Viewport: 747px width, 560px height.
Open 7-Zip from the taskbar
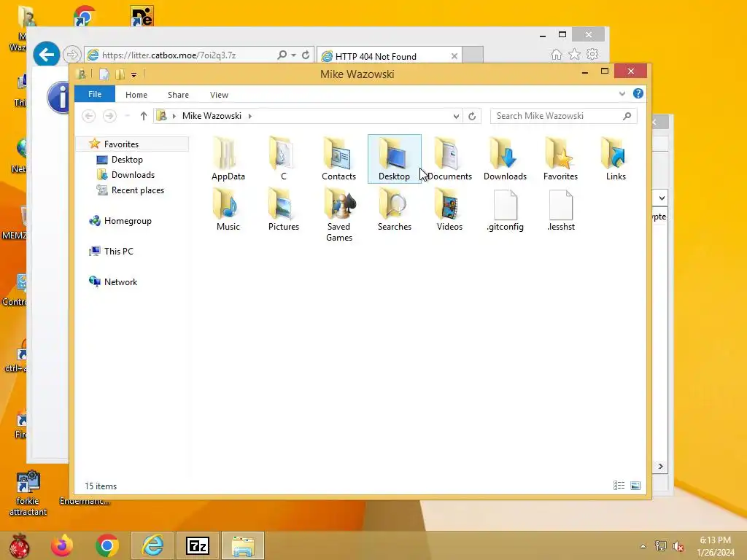[x=198, y=545]
